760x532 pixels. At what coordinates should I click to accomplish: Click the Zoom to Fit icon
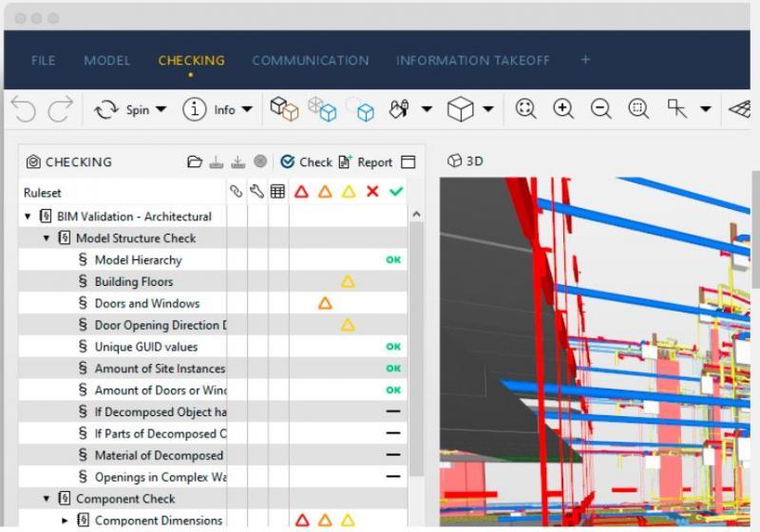pos(525,108)
